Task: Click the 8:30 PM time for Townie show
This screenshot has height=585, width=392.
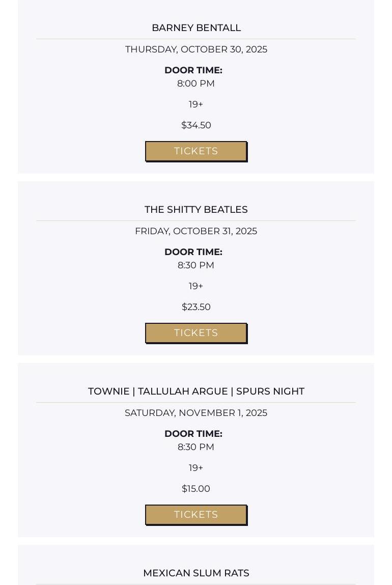Action: pyautogui.click(x=196, y=447)
